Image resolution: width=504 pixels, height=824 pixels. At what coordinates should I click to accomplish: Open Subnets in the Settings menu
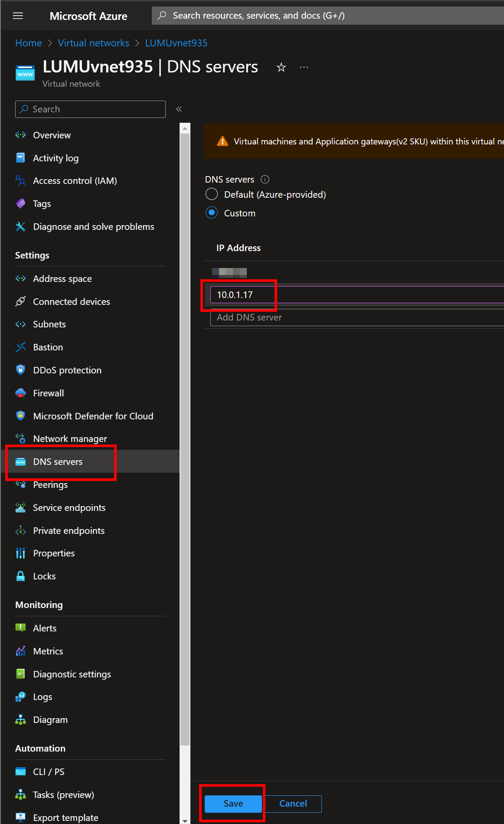tap(49, 324)
